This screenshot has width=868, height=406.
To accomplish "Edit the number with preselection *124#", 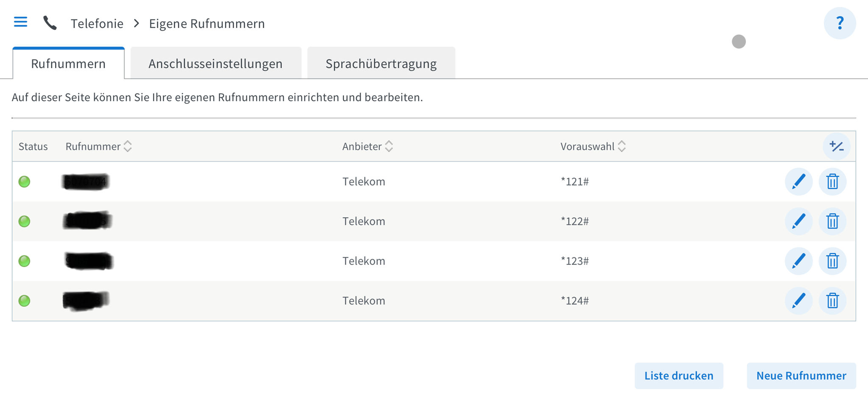I will [798, 301].
